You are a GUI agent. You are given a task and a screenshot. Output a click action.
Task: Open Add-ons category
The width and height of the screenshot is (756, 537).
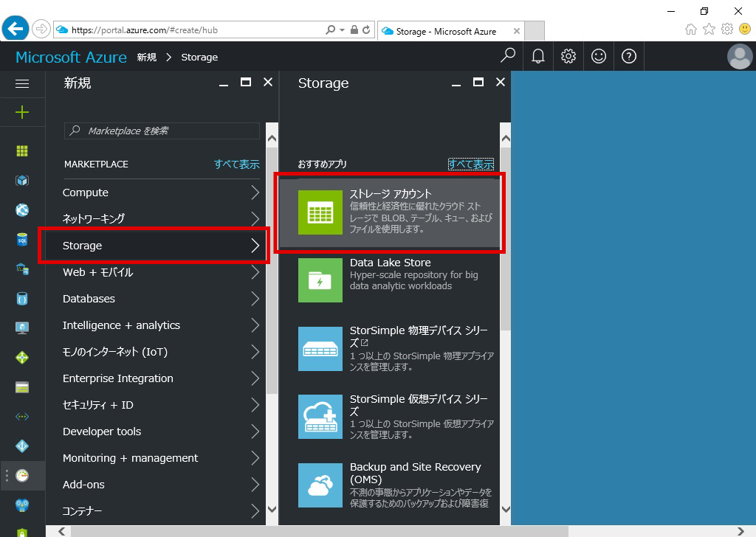[x=161, y=485]
